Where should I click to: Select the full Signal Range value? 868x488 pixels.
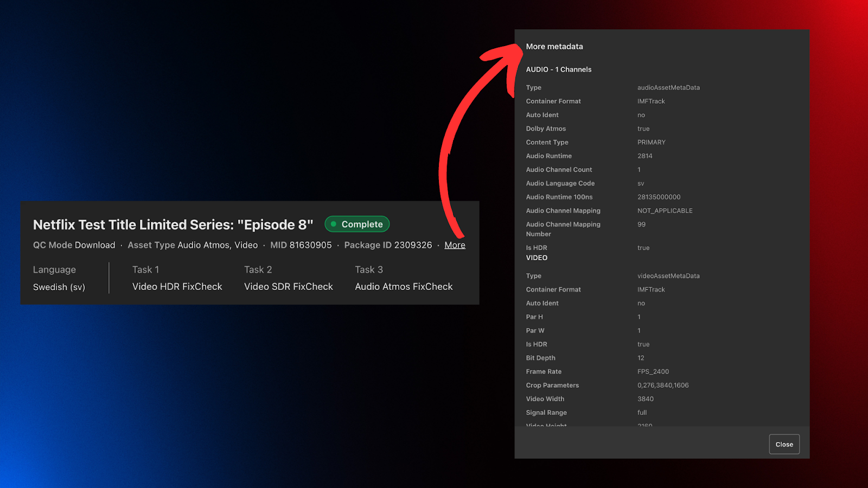tap(642, 412)
